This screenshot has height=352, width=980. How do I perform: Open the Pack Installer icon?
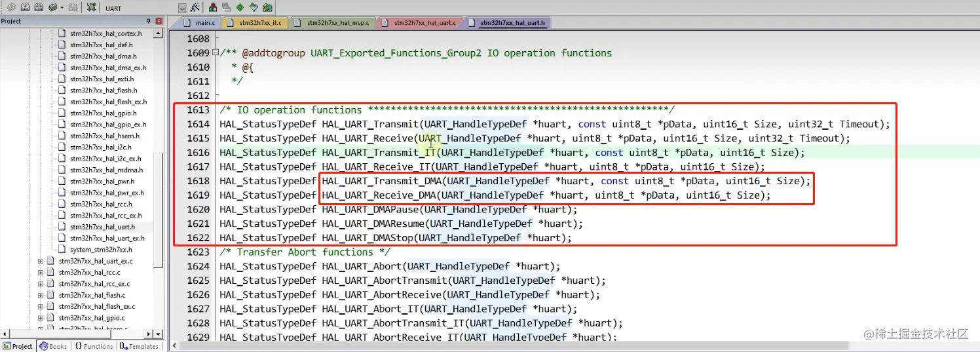[x=267, y=8]
